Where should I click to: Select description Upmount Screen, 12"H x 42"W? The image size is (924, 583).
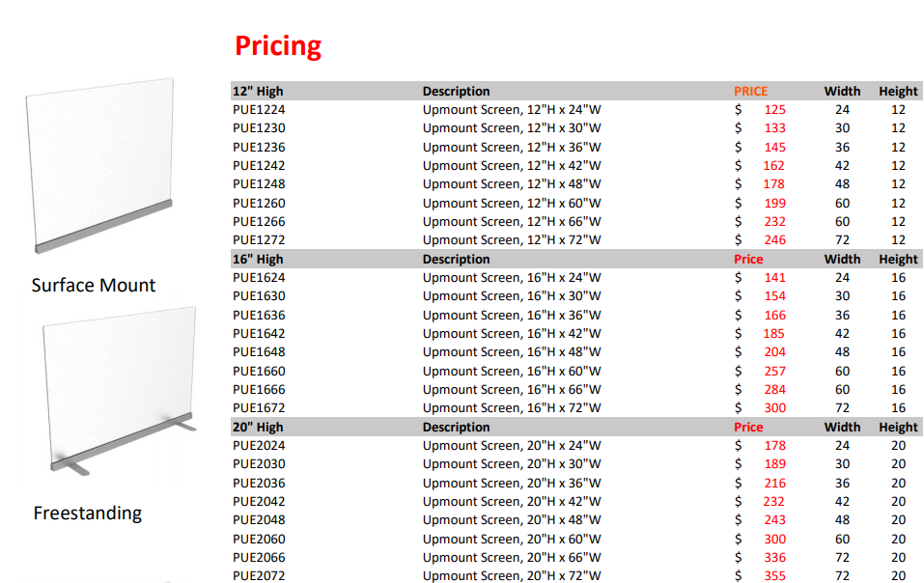pos(512,165)
